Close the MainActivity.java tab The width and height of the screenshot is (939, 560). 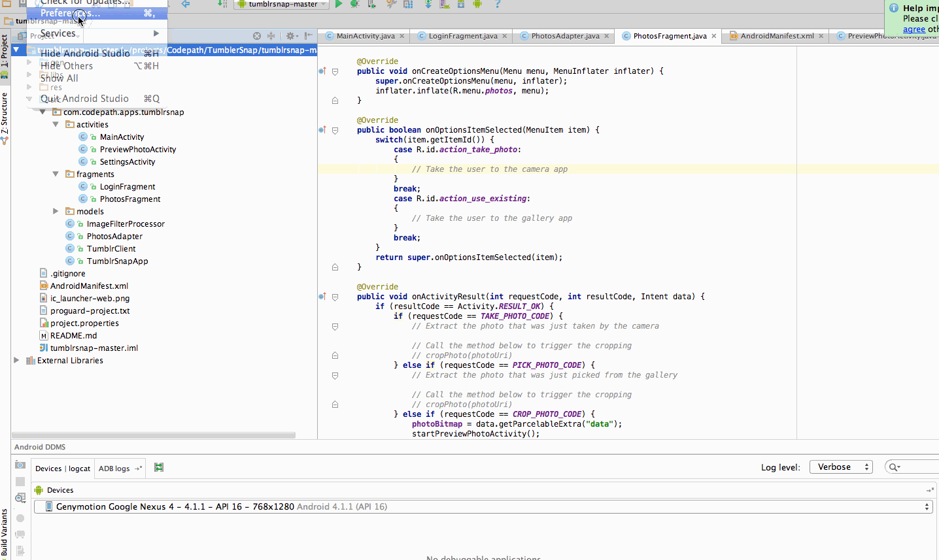[401, 36]
